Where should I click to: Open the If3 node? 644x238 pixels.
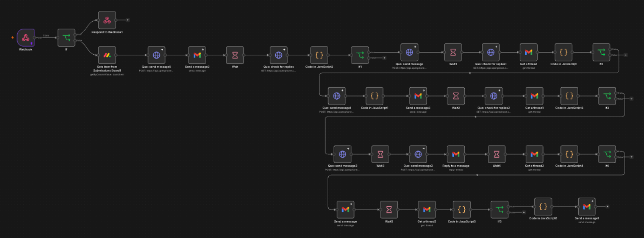[607, 96]
